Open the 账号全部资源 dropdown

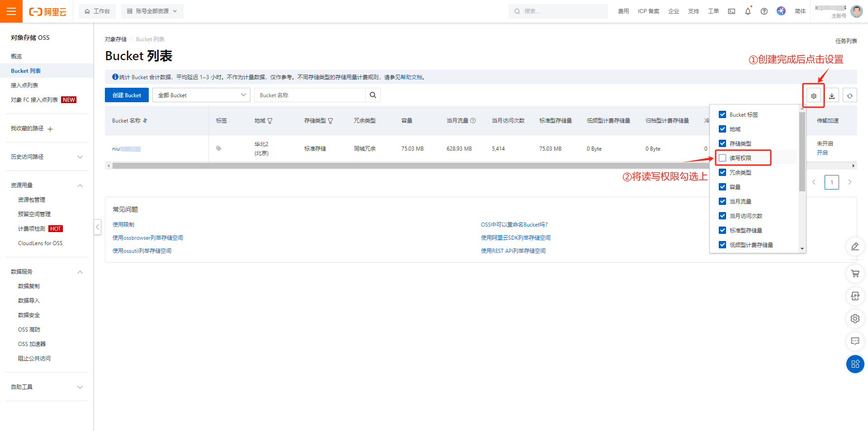[x=152, y=11]
